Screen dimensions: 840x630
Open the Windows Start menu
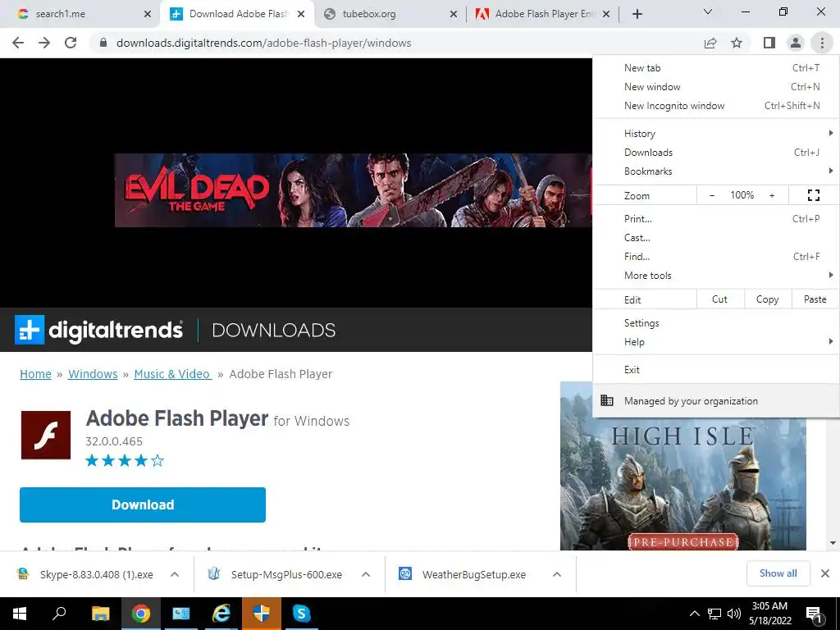[20, 614]
